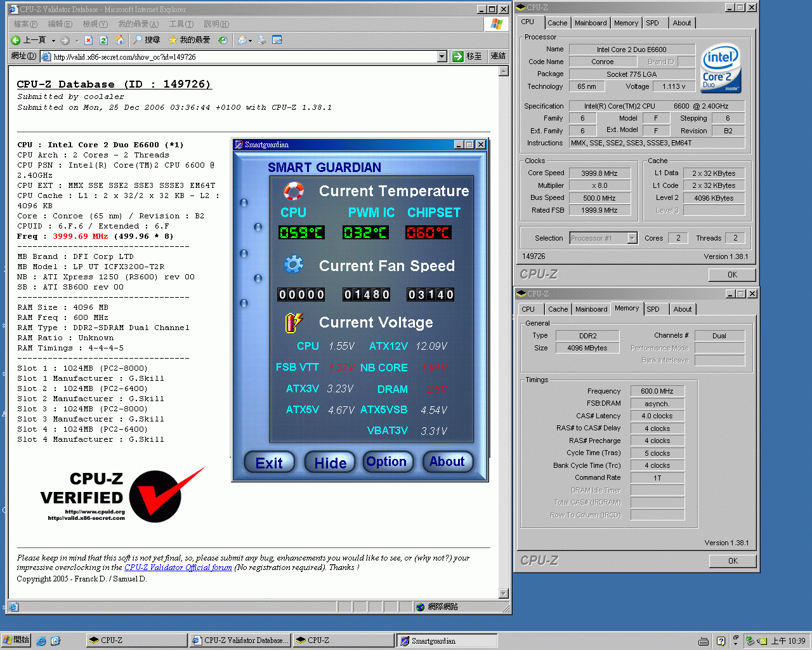Click the Intel Core 2 Duo logo
Image resolution: width=812 pixels, height=650 pixels.
[x=721, y=68]
